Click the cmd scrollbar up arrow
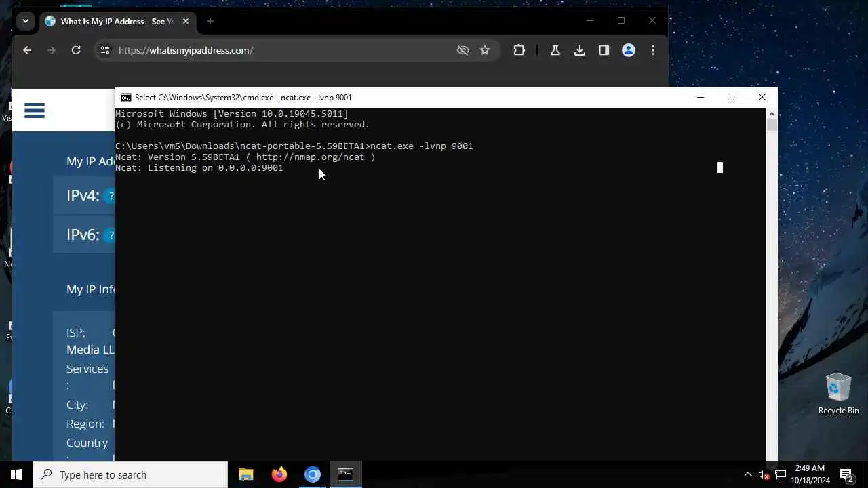The width and height of the screenshot is (868, 488). pyautogui.click(x=772, y=114)
